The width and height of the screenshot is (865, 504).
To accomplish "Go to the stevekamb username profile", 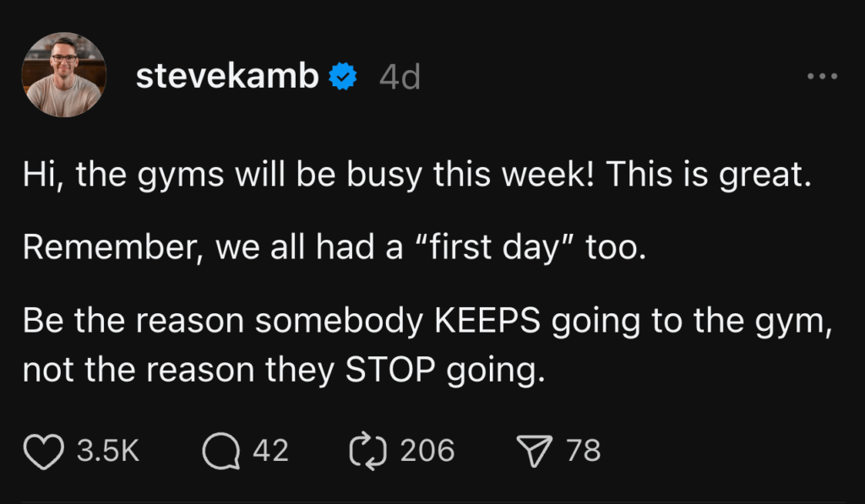I will pos(227,78).
